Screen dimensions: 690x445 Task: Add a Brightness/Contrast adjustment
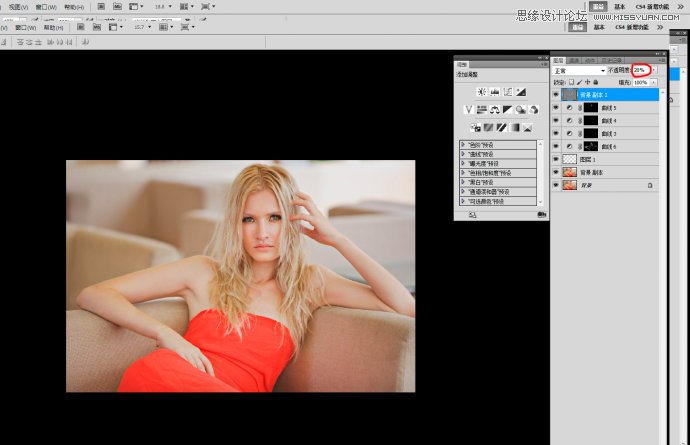tap(482, 92)
